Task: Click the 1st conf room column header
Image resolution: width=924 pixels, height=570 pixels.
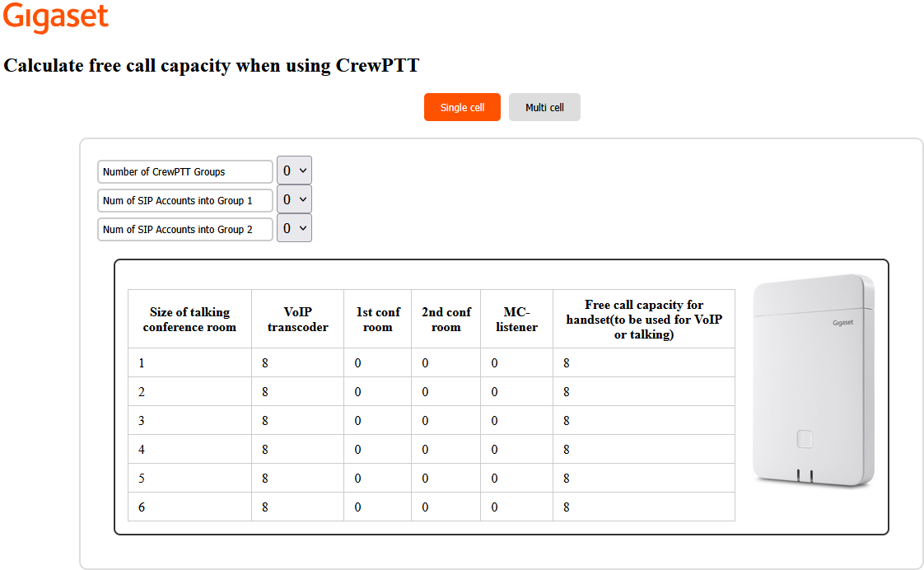Action: pos(378,320)
